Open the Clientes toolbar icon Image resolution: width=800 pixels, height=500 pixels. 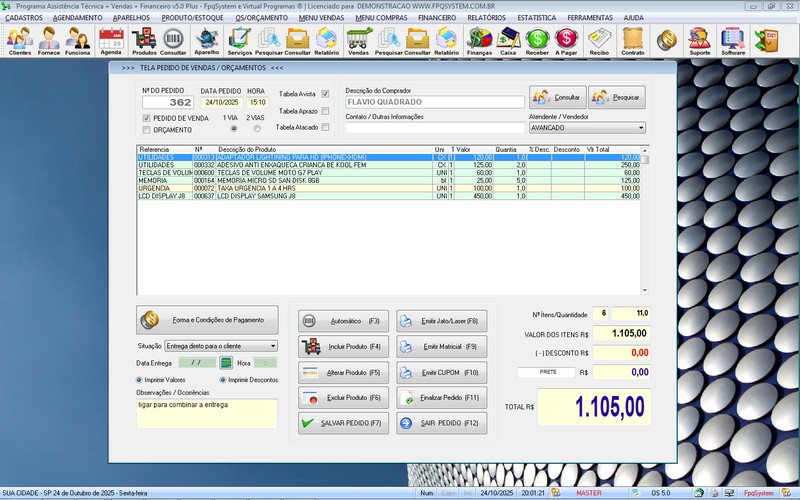coord(20,40)
